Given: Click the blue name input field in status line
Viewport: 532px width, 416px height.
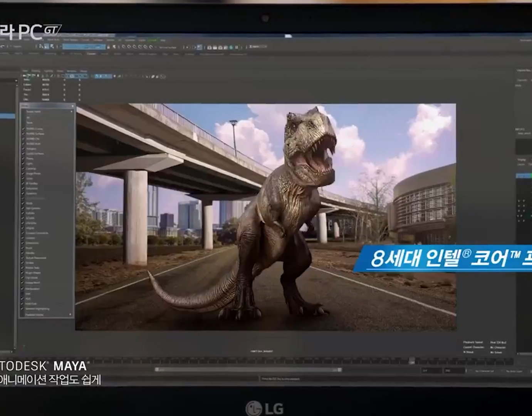Looking at the screenshot, I should 84,47.
